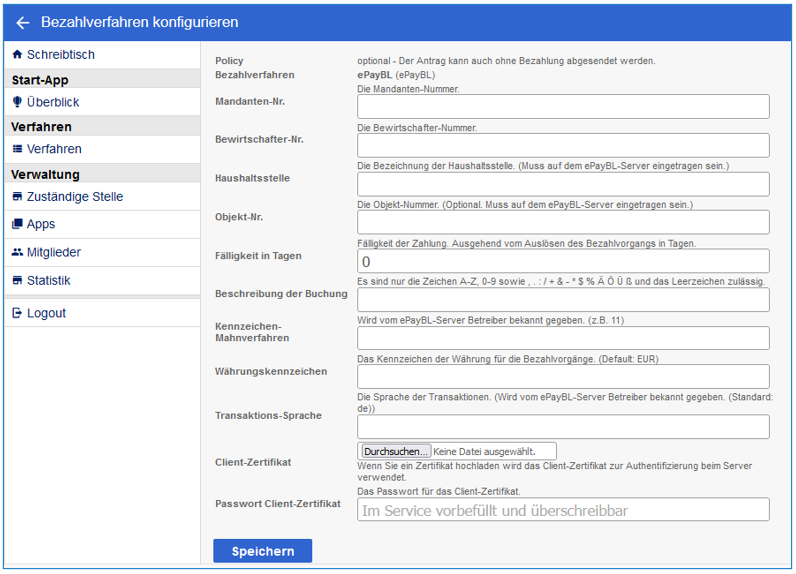Click the Logout icon
The width and height of the screenshot is (796, 574).
tap(17, 313)
